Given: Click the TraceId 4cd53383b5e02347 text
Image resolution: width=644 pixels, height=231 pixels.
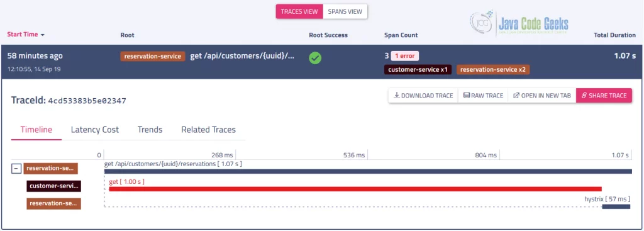Looking at the screenshot, I should [69, 100].
